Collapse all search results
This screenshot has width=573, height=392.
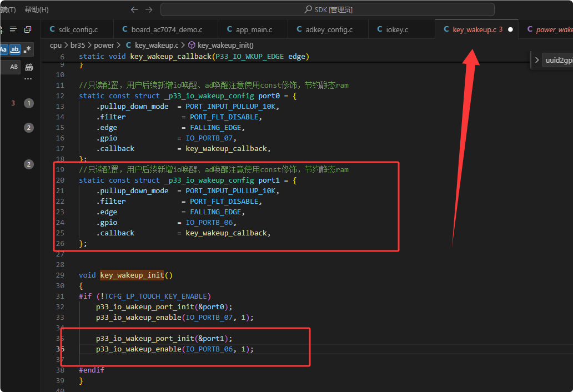(28, 29)
